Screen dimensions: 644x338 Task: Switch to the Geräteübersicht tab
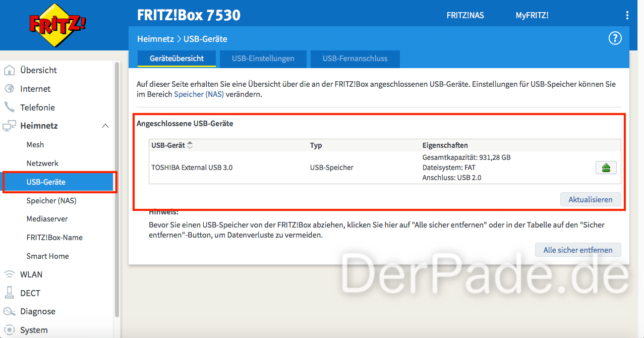coord(177,59)
